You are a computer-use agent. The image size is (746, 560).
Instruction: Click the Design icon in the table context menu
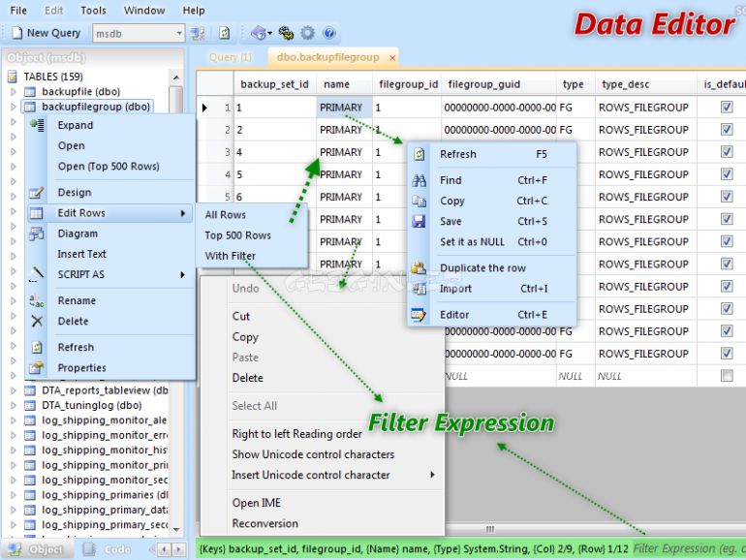pyautogui.click(x=37, y=193)
